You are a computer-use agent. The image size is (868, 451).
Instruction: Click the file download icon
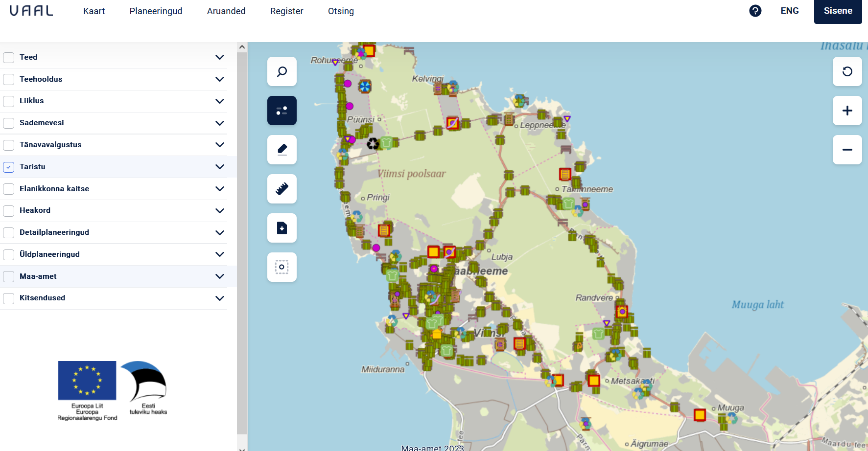click(282, 228)
